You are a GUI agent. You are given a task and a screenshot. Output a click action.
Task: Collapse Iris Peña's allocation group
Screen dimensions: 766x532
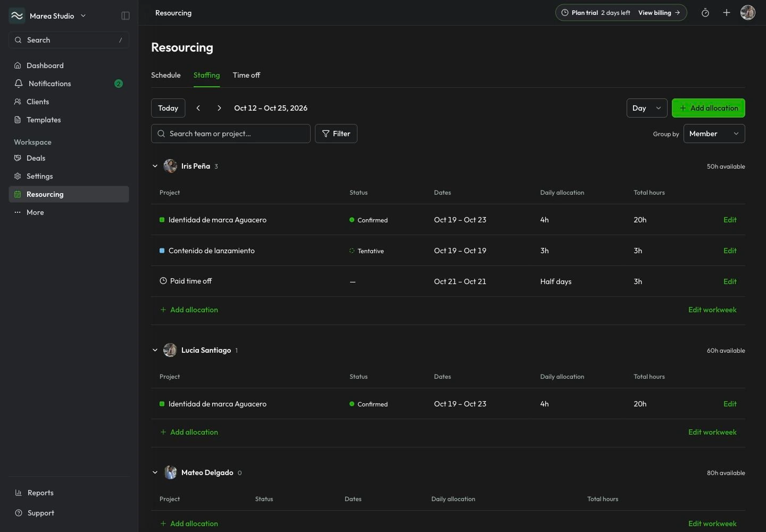(155, 166)
